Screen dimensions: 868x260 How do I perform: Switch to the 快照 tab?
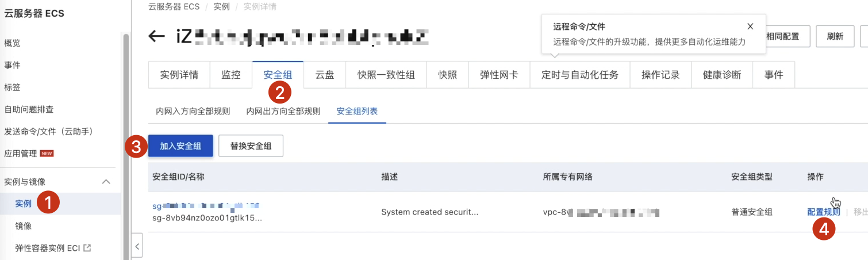[x=447, y=75]
